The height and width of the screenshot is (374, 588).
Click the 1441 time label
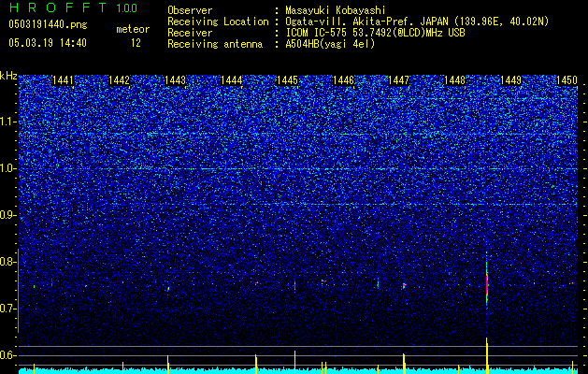63,80
